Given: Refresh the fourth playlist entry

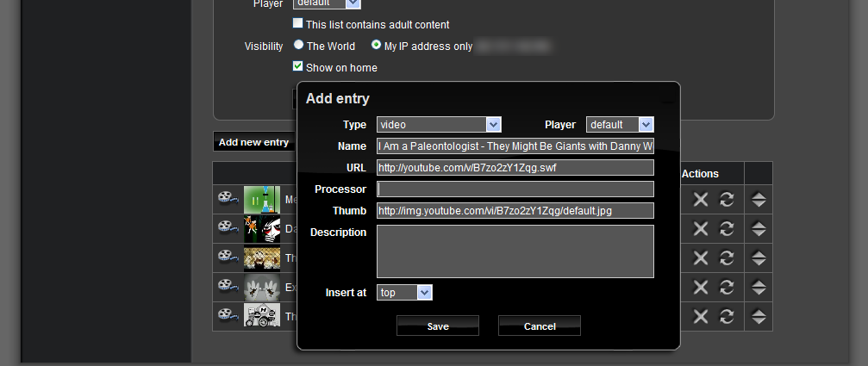Looking at the screenshot, I should tap(727, 288).
